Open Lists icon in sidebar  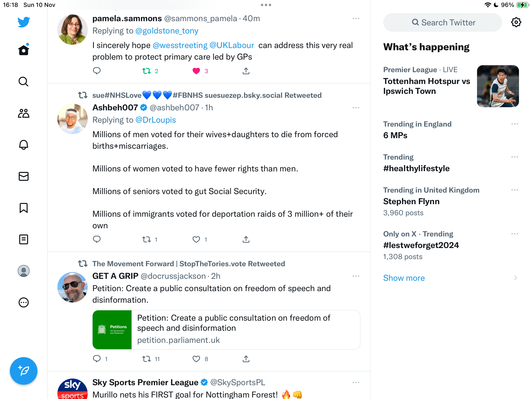24,239
